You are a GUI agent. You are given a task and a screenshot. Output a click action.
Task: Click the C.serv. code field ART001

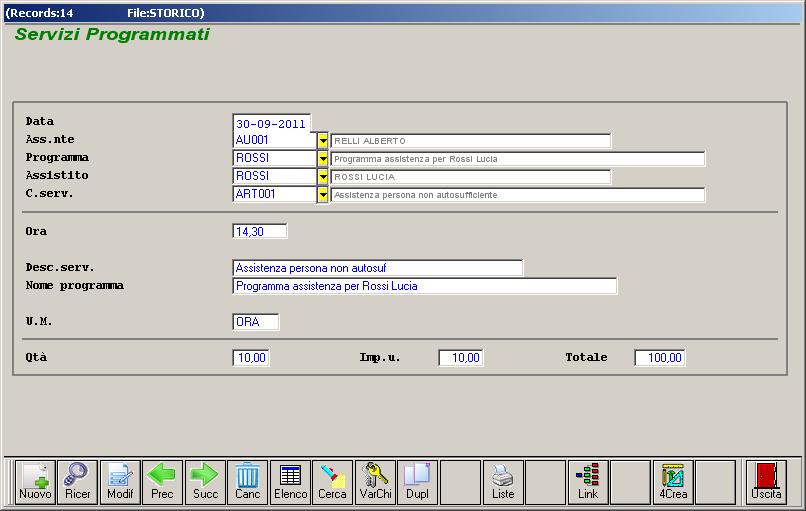click(x=274, y=194)
